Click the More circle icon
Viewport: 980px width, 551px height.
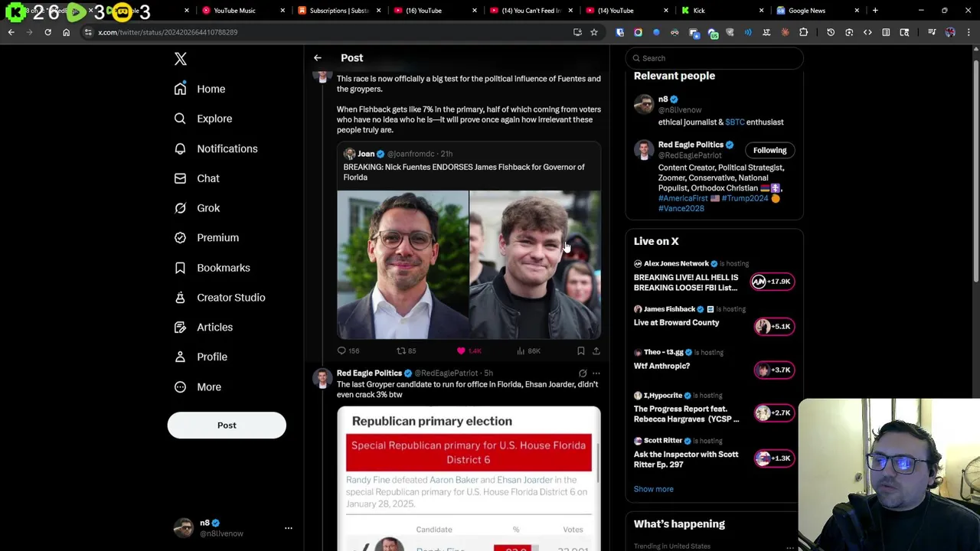(x=180, y=386)
